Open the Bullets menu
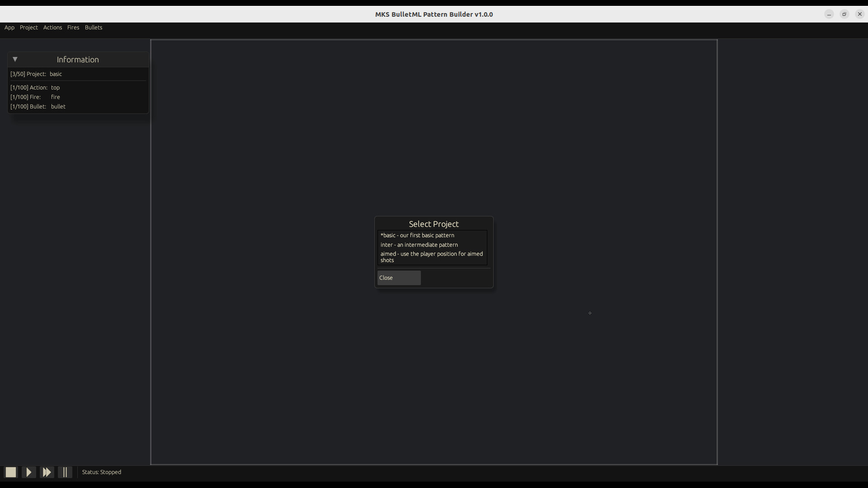 [94, 28]
